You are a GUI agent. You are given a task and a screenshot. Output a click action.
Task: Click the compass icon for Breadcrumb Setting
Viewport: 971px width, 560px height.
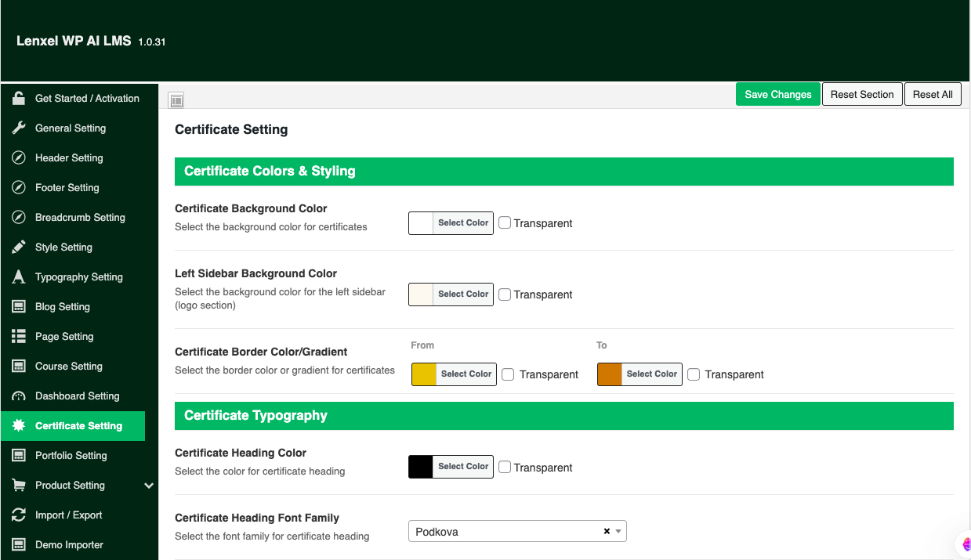click(x=19, y=217)
